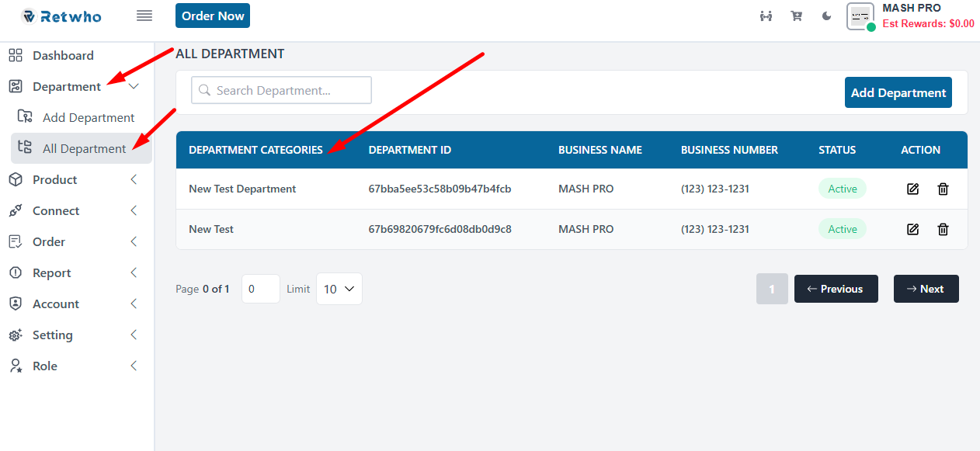The height and width of the screenshot is (451, 980).
Task: Click the Account shield icon
Action: pos(16,304)
